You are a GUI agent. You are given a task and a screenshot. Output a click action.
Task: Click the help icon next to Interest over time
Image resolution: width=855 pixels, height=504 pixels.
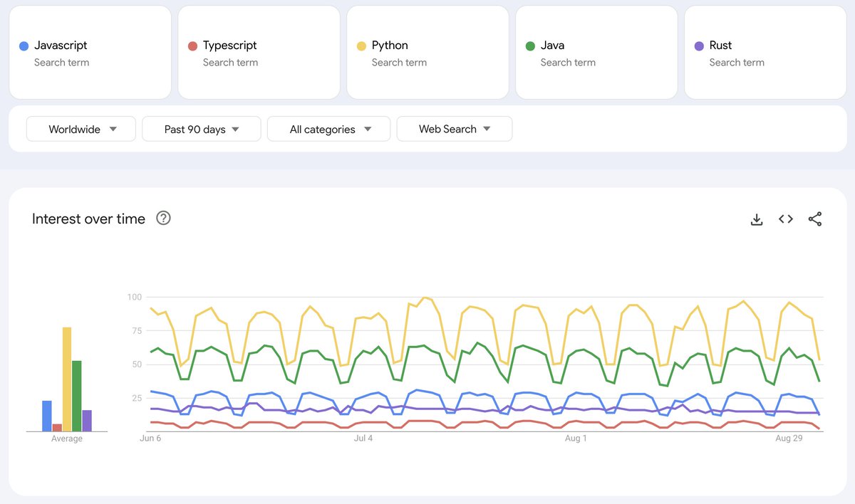pos(163,219)
